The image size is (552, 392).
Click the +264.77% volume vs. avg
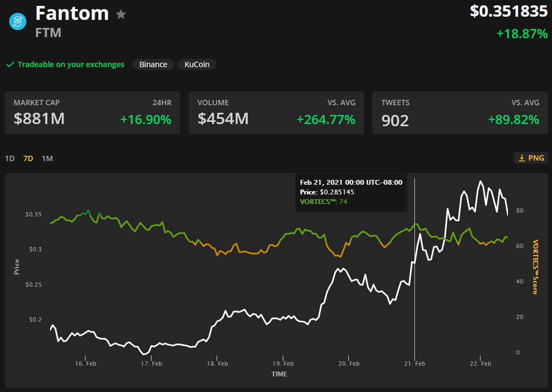tap(326, 120)
